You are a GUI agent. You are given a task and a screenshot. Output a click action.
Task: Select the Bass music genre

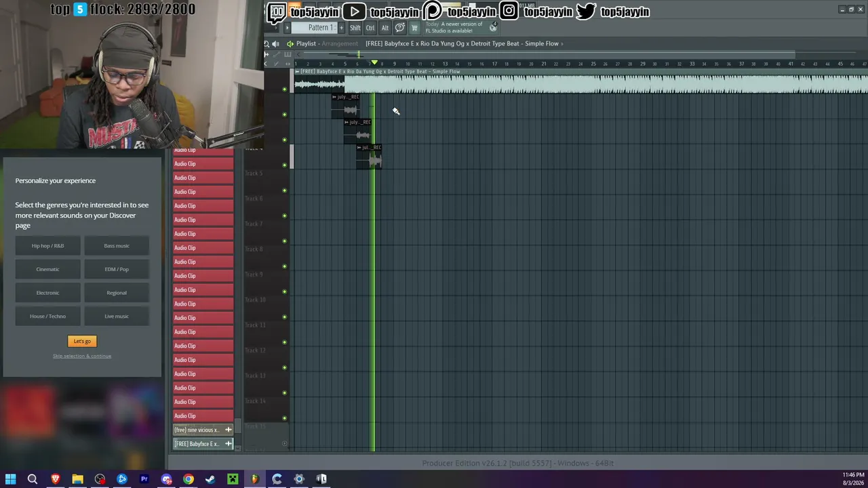[117, 246]
